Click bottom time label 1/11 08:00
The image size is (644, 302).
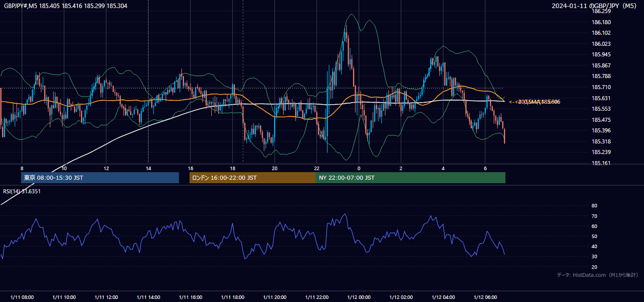[x=22, y=297]
